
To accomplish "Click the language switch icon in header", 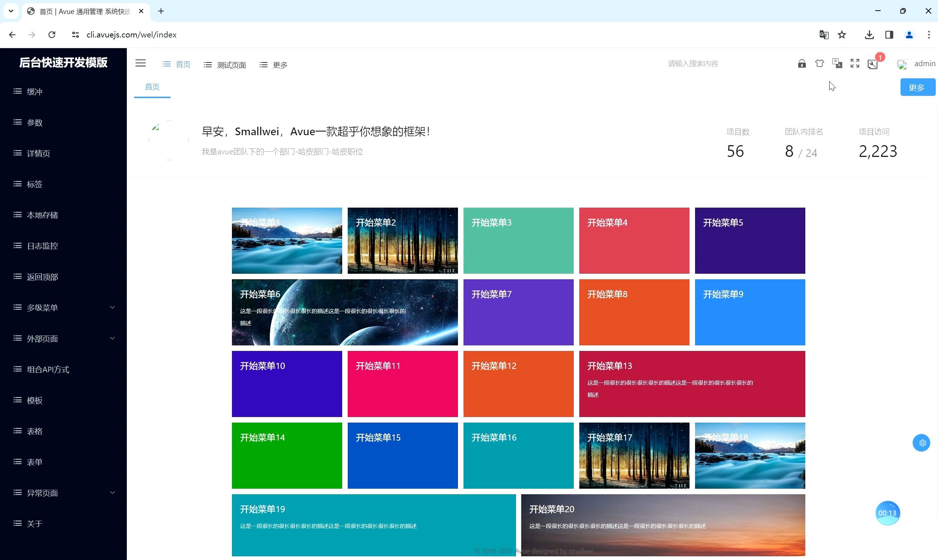I will (x=837, y=64).
